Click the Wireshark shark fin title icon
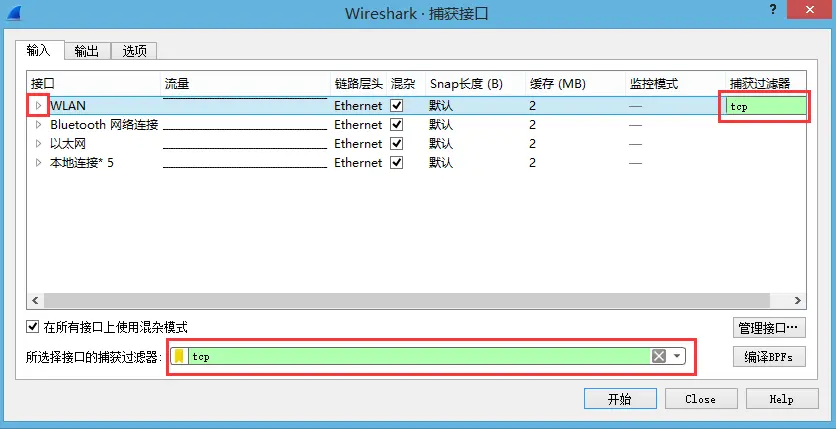Image resolution: width=836 pixels, height=429 pixels. [x=14, y=13]
